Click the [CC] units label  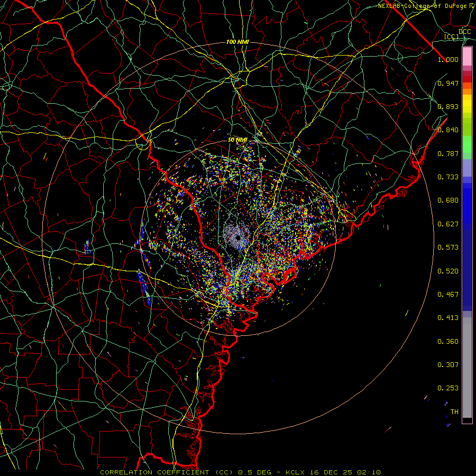coord(451,36)
